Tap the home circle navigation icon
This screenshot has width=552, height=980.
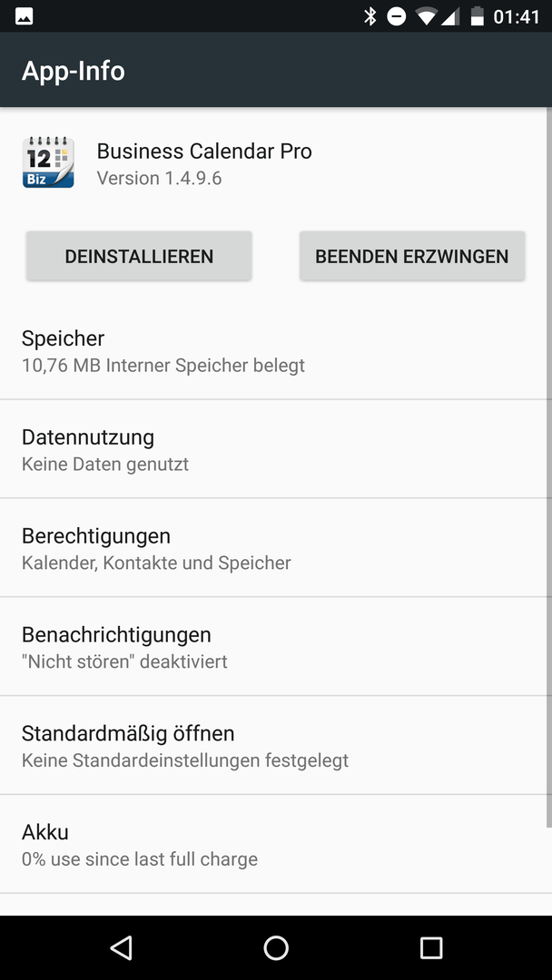pyautogui.click(x=276, y=947)
